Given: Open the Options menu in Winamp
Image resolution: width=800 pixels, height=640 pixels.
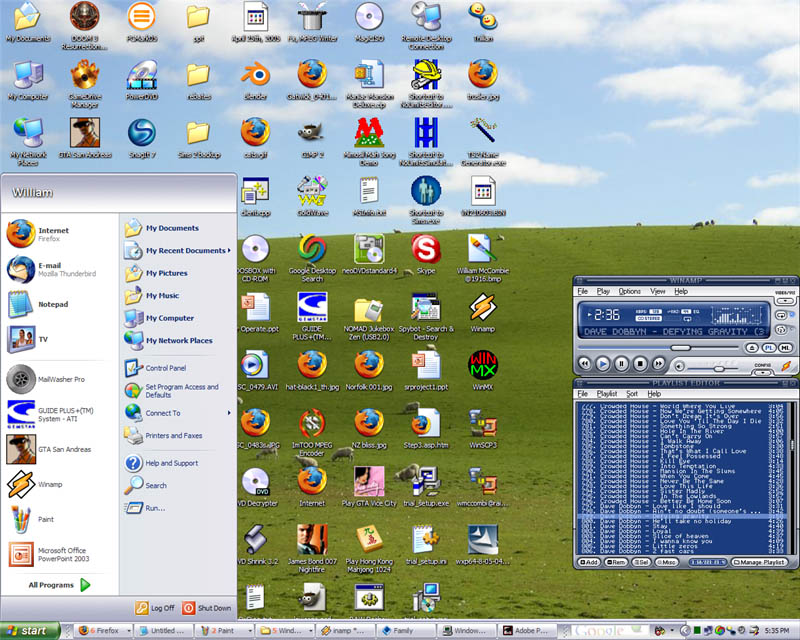Looking at the screenshot, I should [629, 291].
